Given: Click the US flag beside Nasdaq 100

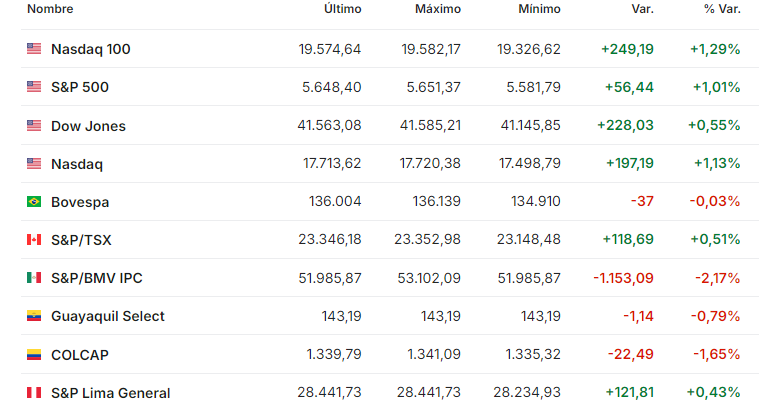Looking at the screenshot, I should (34, 49).
